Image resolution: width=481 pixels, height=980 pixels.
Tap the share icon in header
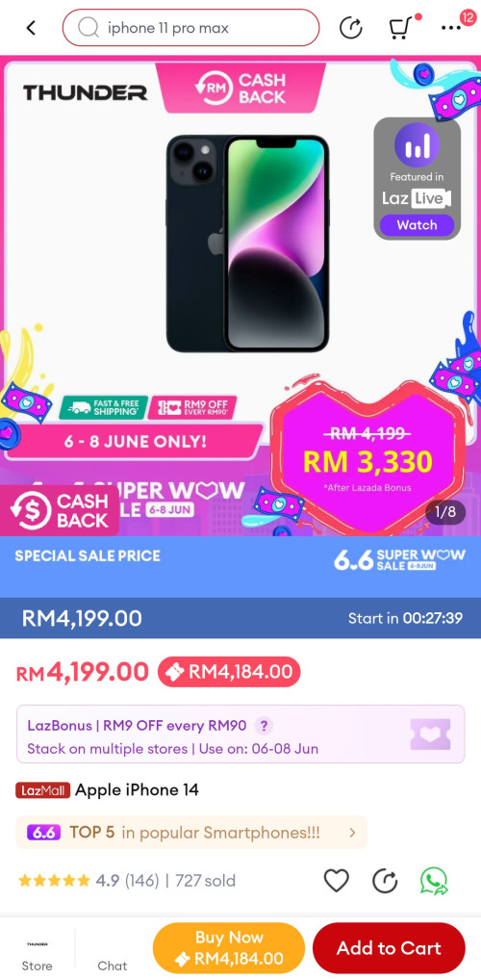point(351,28)
